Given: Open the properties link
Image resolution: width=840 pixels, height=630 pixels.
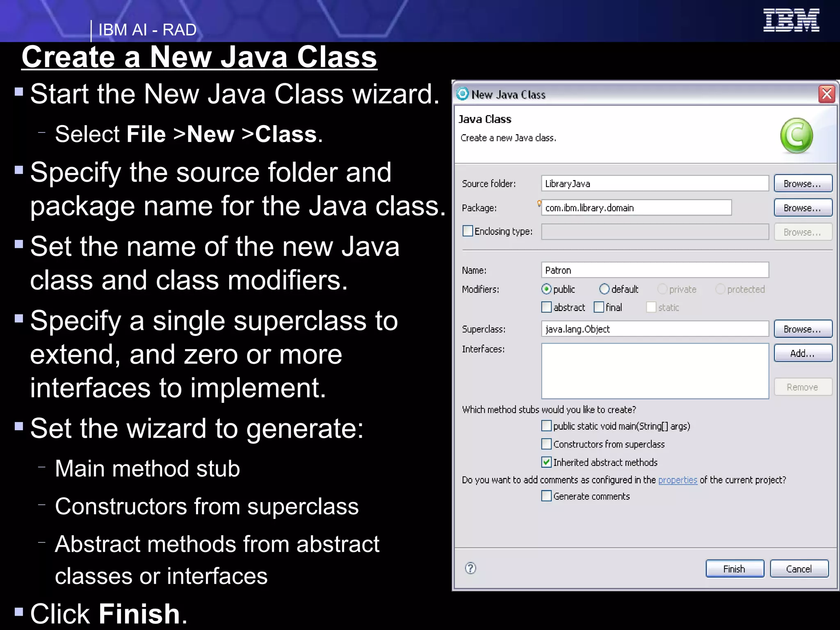Looking at the screenshot, I should point(678,480).
